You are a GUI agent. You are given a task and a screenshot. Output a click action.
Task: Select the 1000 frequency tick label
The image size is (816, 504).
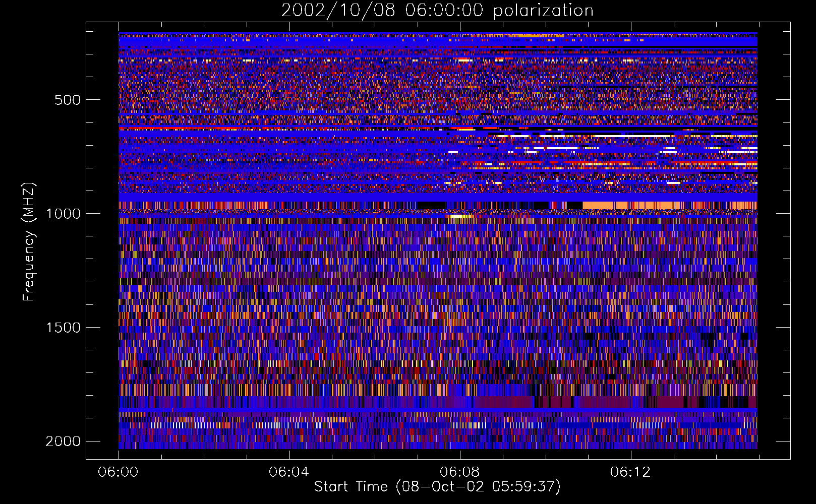(63, 214)
